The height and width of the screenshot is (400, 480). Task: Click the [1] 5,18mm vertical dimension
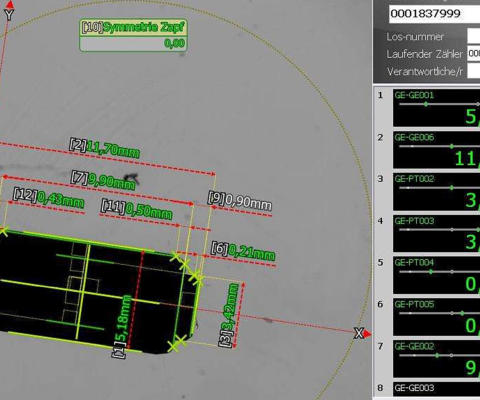pyautogui.click(x=122, y=327)
